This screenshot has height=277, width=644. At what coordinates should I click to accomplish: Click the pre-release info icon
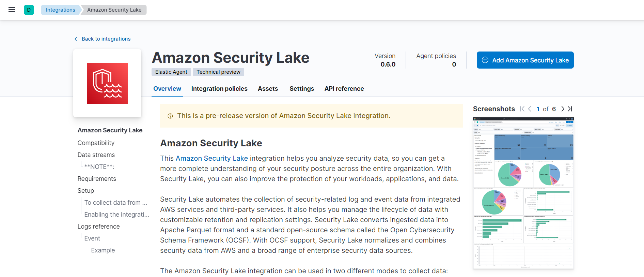(170, 116)
